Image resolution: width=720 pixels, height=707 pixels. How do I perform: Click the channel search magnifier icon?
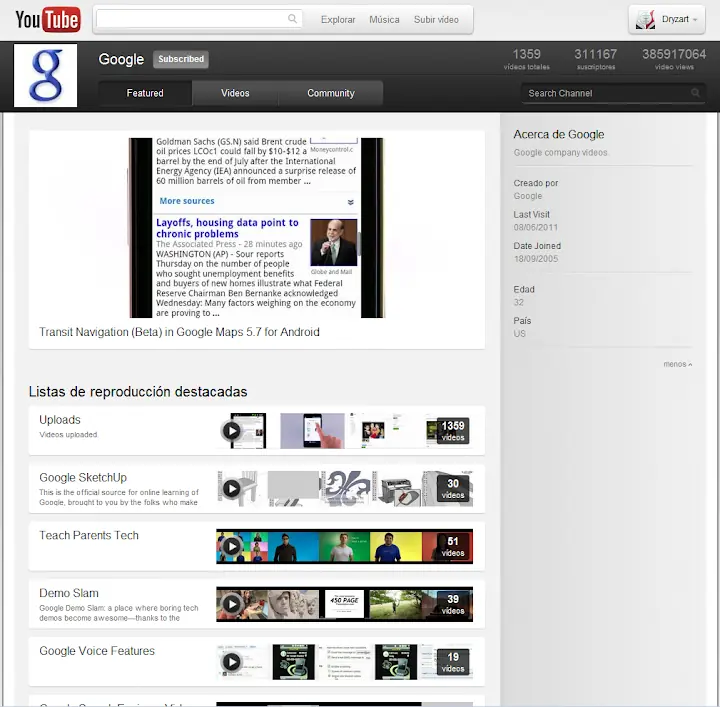pyautogui.click(x=696, y=93)
